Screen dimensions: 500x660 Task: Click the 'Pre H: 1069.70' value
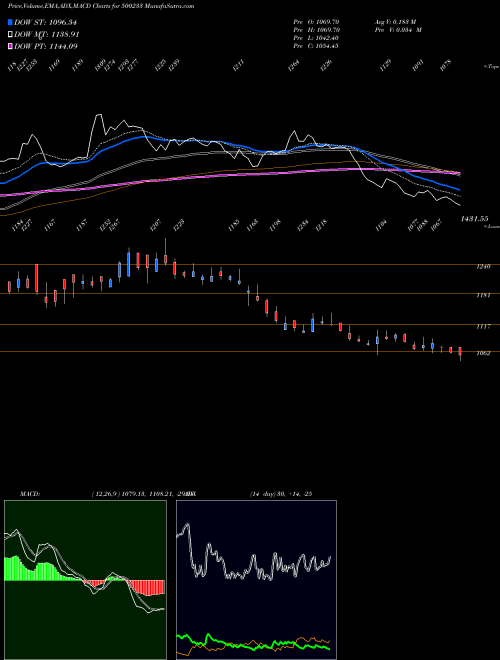pyautogui.click(x=316, y=29)
